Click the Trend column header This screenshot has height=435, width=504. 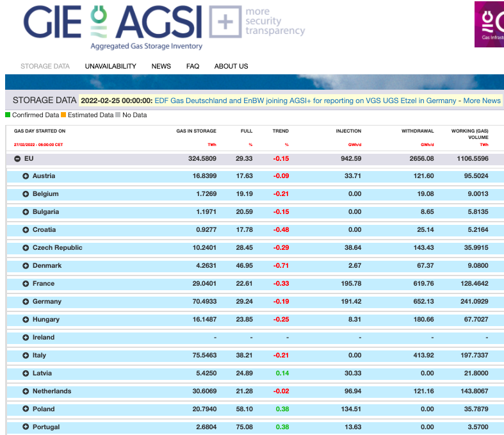(x=280, y=131)
